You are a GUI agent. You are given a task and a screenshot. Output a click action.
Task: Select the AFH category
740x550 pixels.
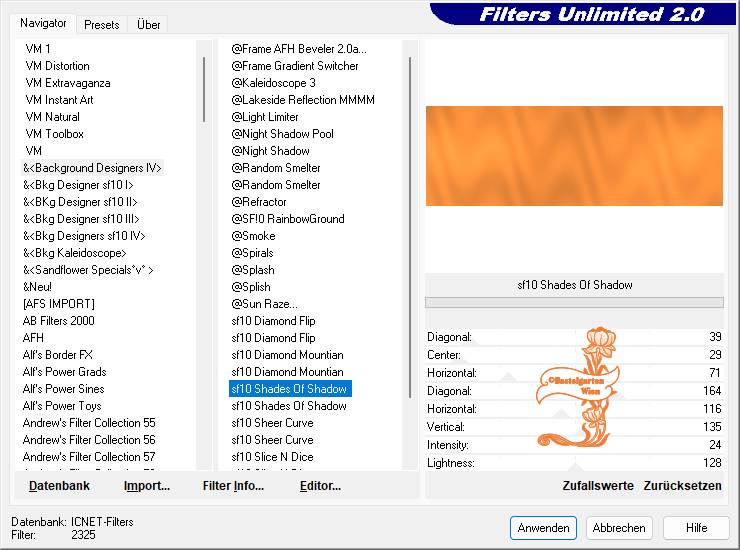(33, 338)
